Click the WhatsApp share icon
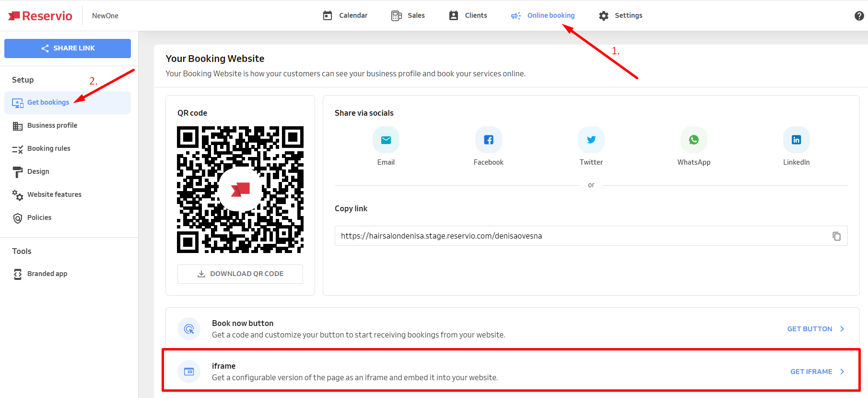868x398 pixels. (x=693, y=140)
